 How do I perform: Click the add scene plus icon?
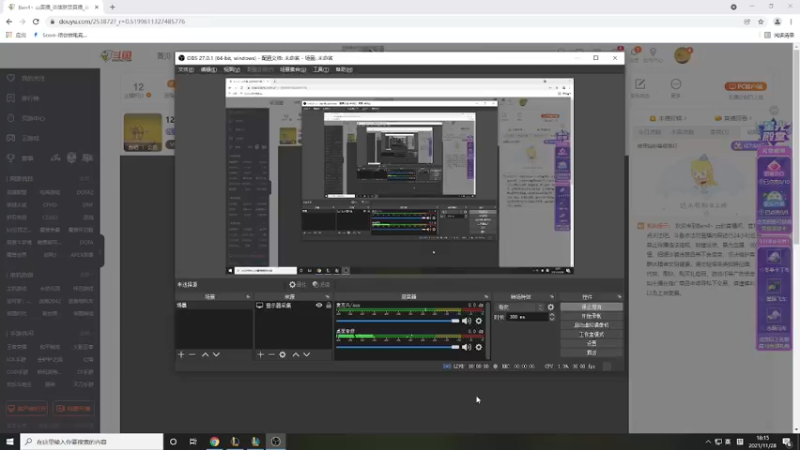click(181, 354)
